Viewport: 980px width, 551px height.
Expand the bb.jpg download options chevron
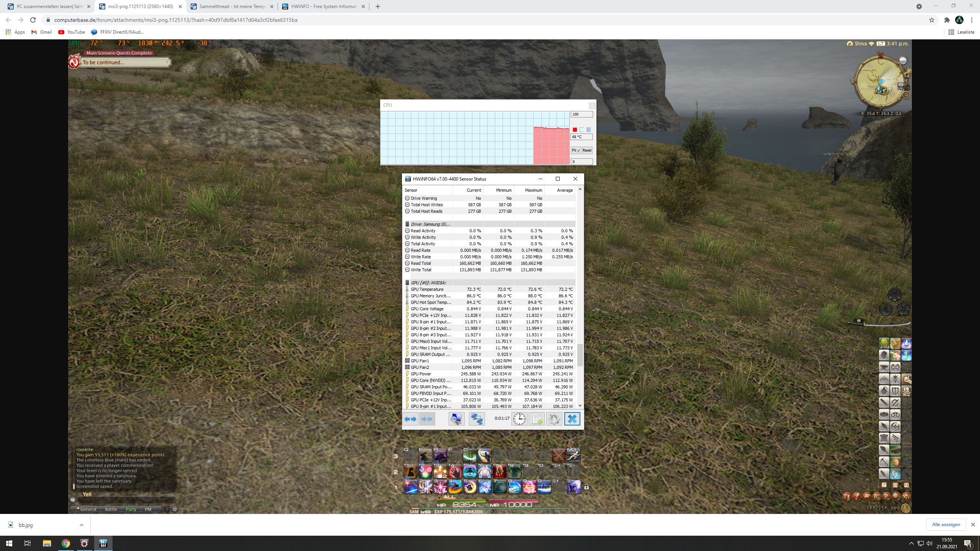pyautogui.click(x=81, y=525)
